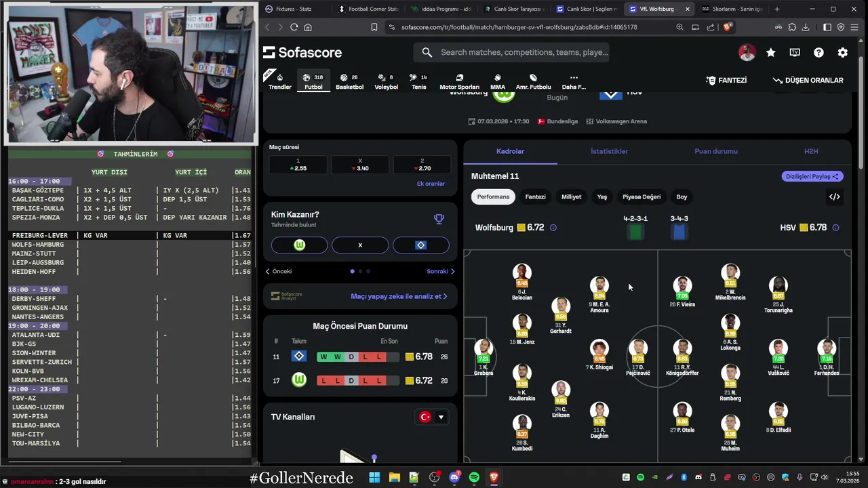Viewport: 868px width, 488px height.
Task: Switch to Kadrolar tab
Action: coord(510,151)
